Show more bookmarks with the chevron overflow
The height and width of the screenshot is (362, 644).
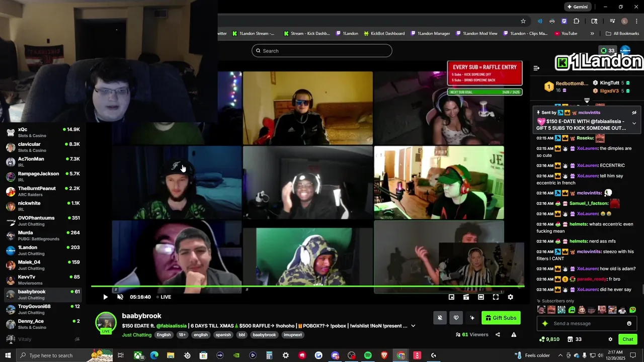click(x=592, y=34)
